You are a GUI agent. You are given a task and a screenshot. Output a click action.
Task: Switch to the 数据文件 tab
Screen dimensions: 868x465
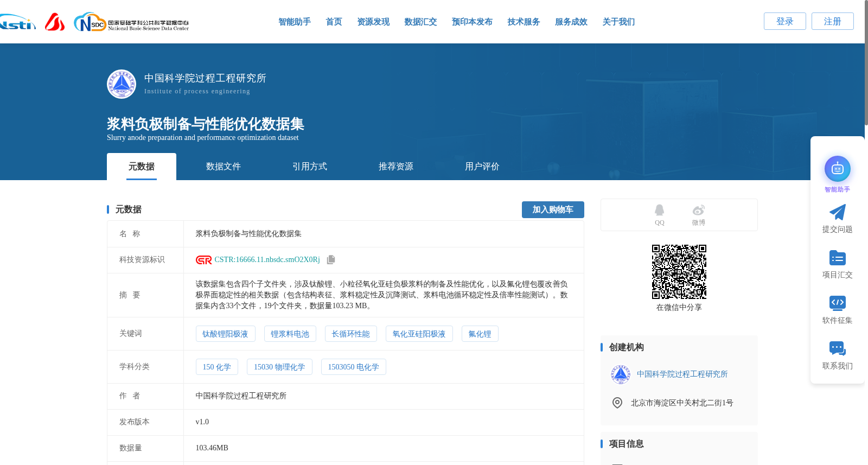coord(224,167)
